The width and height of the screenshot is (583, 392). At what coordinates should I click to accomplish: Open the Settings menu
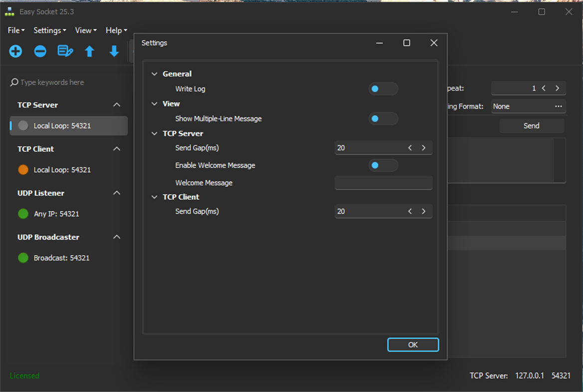[50, 30]
